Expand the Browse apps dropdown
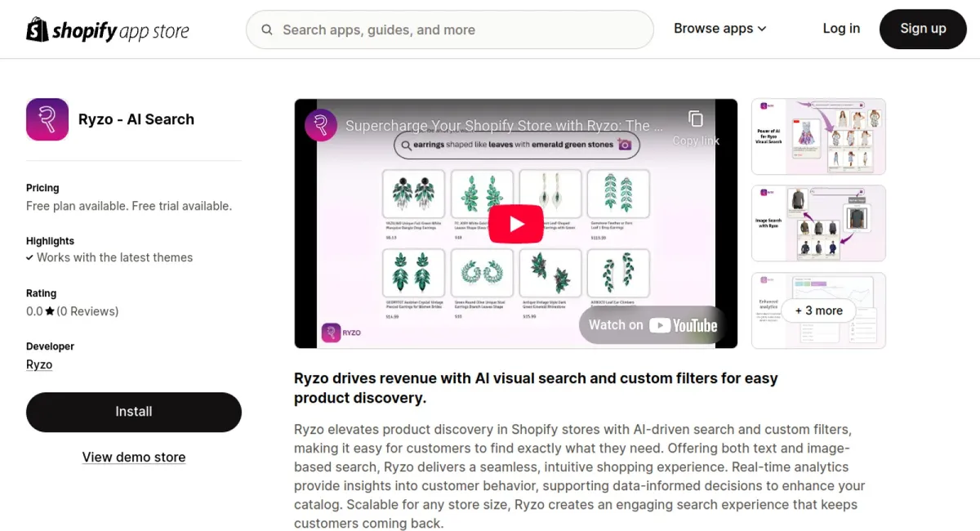 720,29
